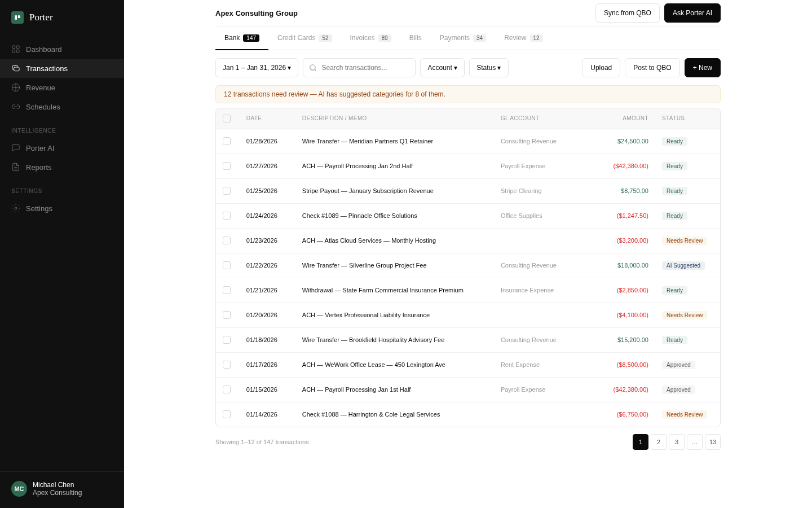
Task: Open the Jan 1 – Jan 31 date range dropdown
Action: (257, 68)
